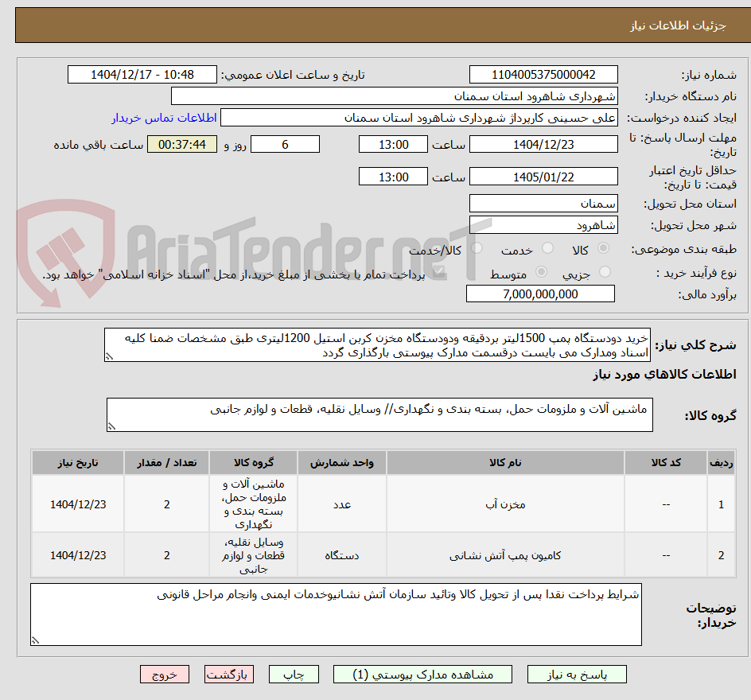Image resolution: width=751 pixels, height=700 pixels.
Task: Click the تاریخ نیاز column header
Action: click(x=78, y=462)
